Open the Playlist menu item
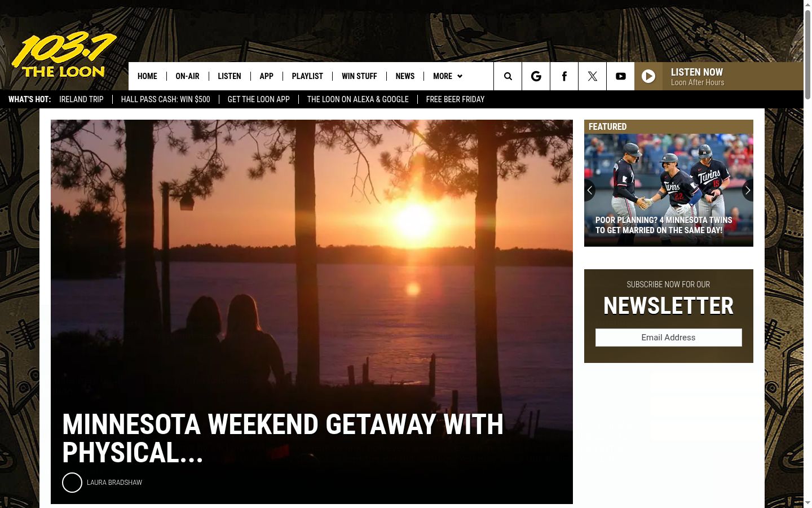The height and width of the screenshot is (508, 812). 307,76
